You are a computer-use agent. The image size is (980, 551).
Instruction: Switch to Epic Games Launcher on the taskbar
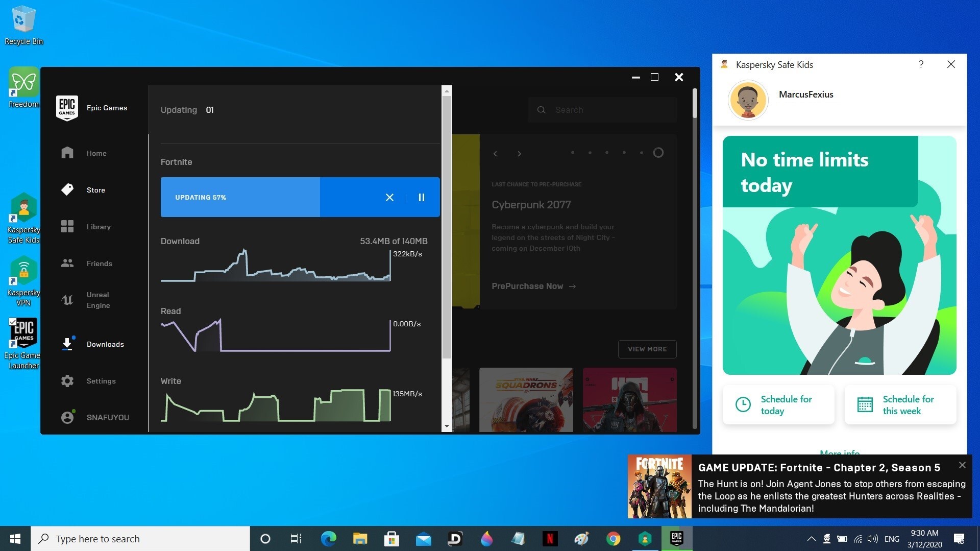[677, 539]
